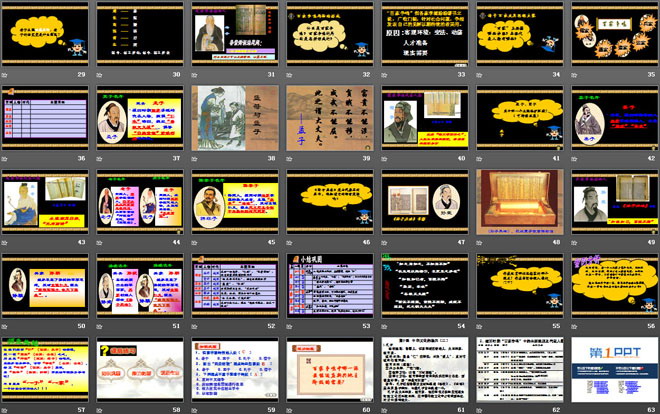Select slide 35 thumbnail with orange starbursts
660x414 pixels.
coord(615,34)
